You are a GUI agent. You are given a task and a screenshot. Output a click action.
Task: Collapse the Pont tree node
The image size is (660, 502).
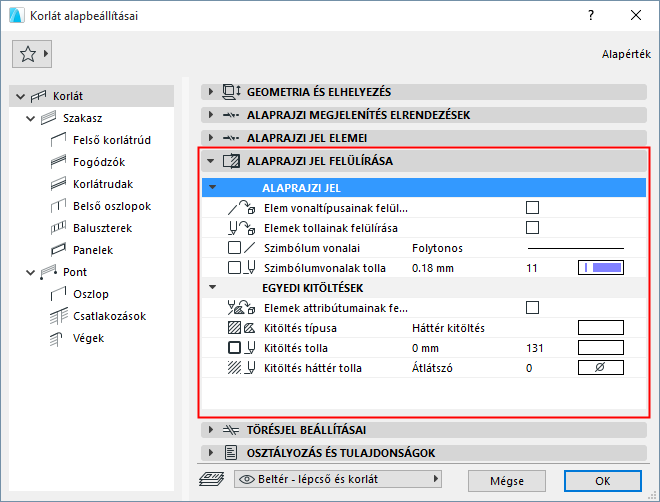pyautogui.click(x=30, y=272)
